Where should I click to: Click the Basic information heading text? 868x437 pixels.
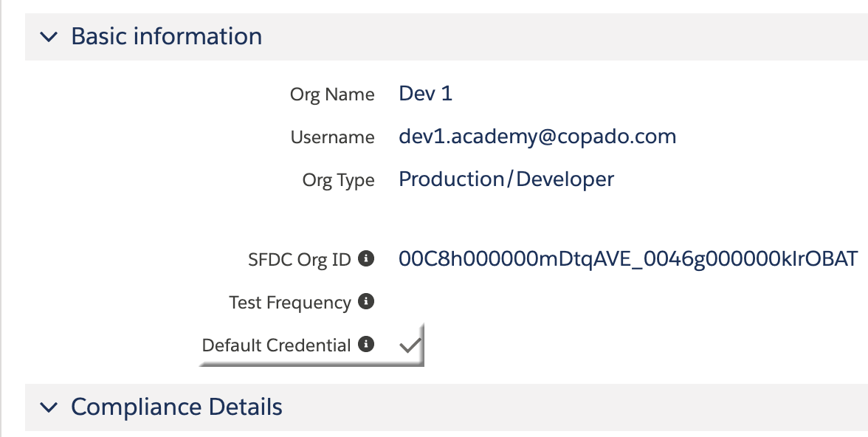click(167, 37)
